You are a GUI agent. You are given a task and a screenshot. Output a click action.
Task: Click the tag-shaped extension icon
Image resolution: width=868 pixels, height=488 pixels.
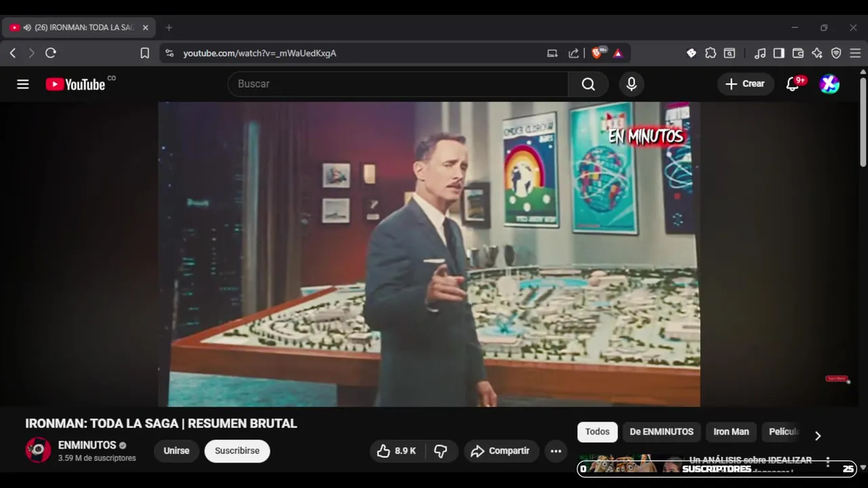[x=691, y=53]
